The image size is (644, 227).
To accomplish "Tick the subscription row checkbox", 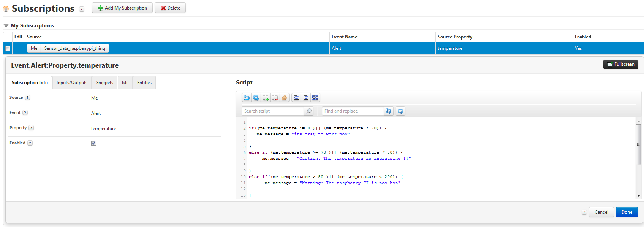I will (x=8, y=48).
